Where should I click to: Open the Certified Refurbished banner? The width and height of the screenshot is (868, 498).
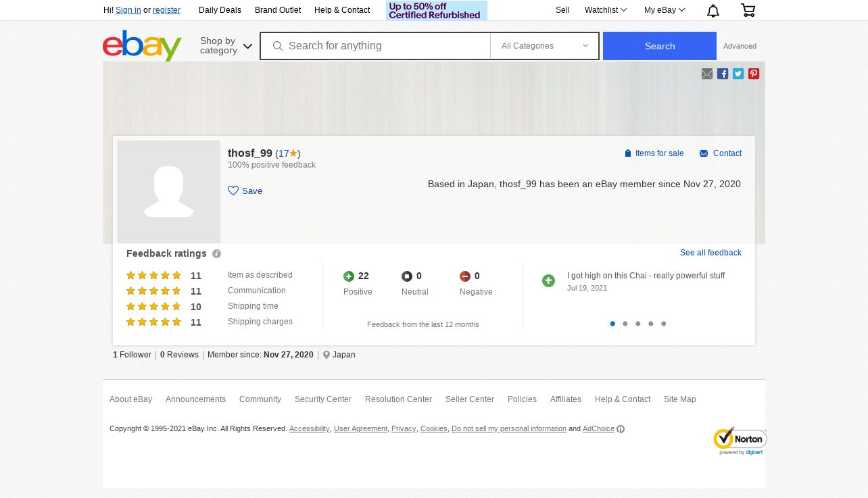coord(437,10)
